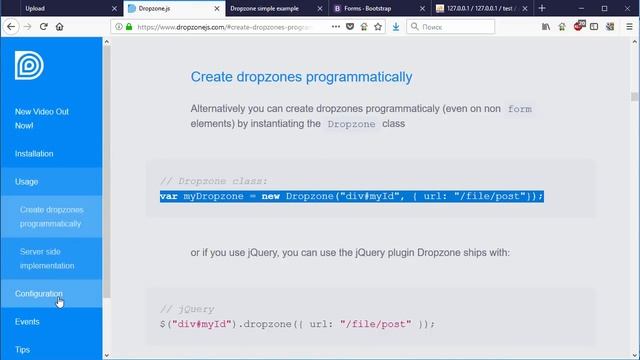Screen dimensions: 640x360
Task: Open page actions three-dot menu
Action: 336,27
